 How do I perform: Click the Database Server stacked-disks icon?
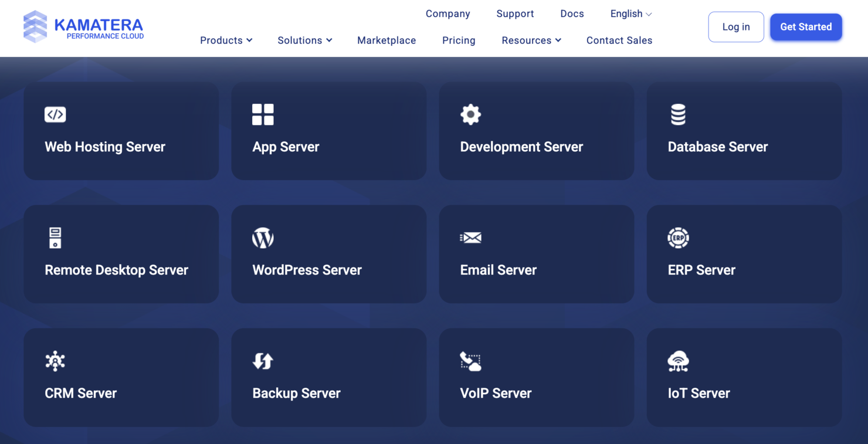(678, 114)
